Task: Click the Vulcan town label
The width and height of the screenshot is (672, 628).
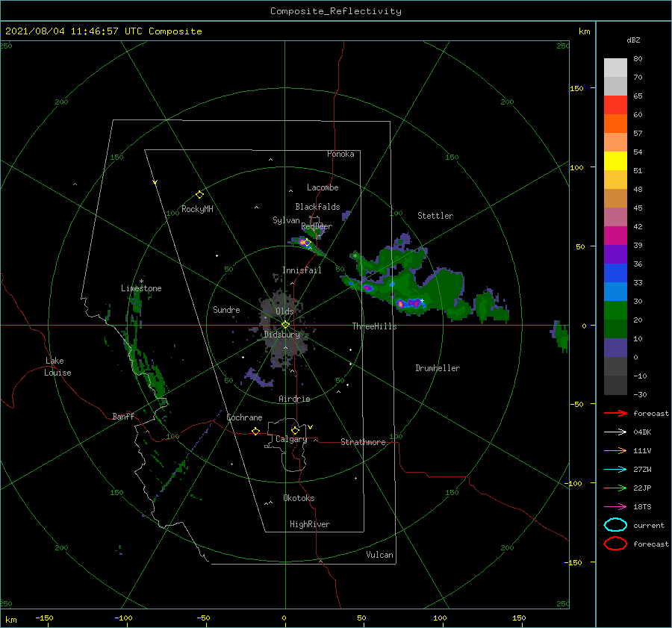Action: [x=379, y=555]
